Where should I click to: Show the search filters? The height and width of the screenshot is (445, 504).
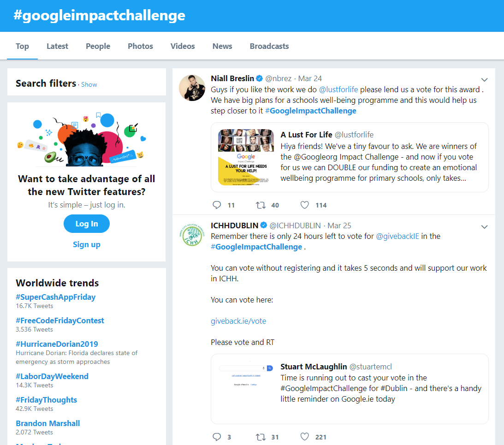click(89, 84)
